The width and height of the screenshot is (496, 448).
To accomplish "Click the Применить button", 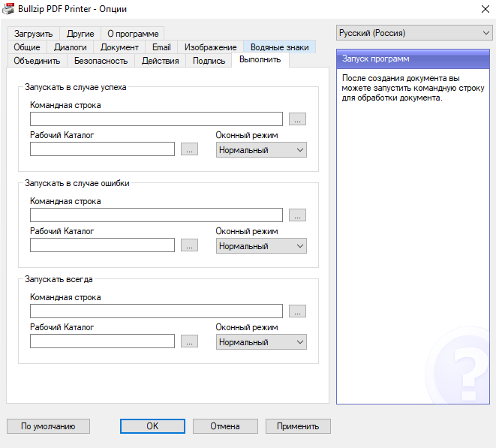I will point(298,426).
